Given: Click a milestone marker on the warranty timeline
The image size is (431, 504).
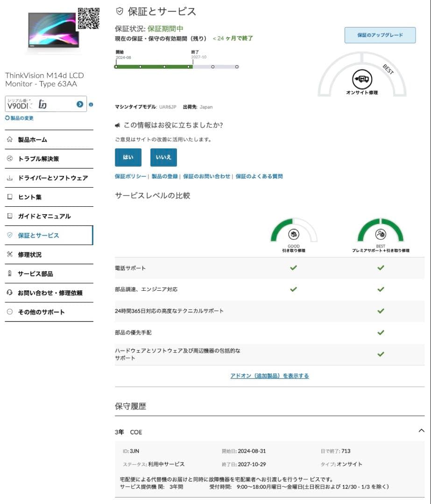Looking at the screenshot, I should pyautogui.click(x=140, y=66).
